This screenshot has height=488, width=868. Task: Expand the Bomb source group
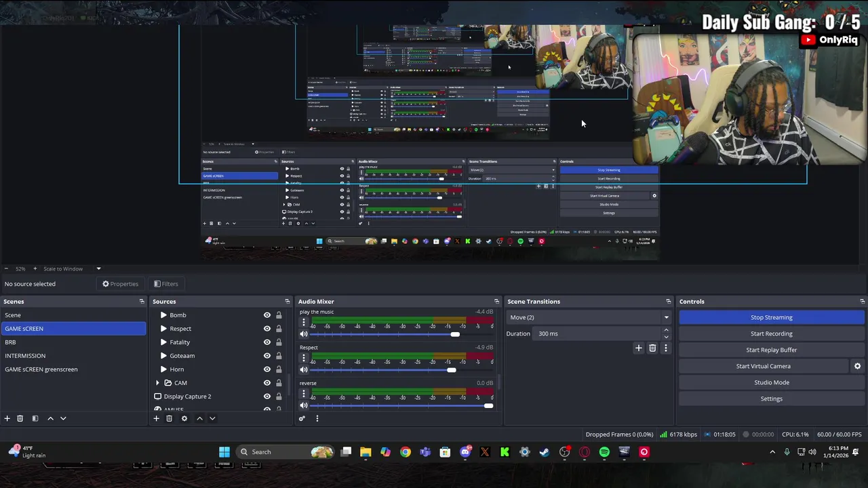(x=163, y=315)
